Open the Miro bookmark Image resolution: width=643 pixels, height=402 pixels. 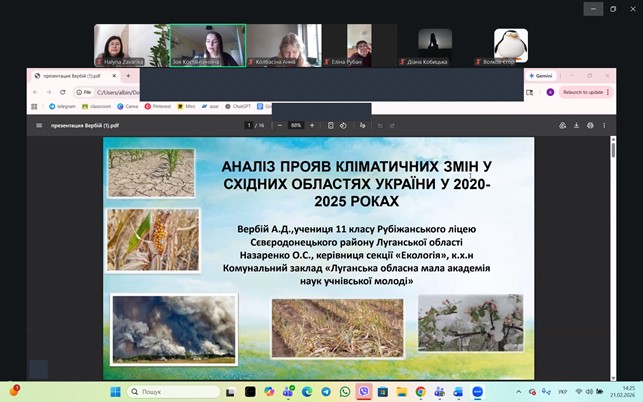pos(186,106)
